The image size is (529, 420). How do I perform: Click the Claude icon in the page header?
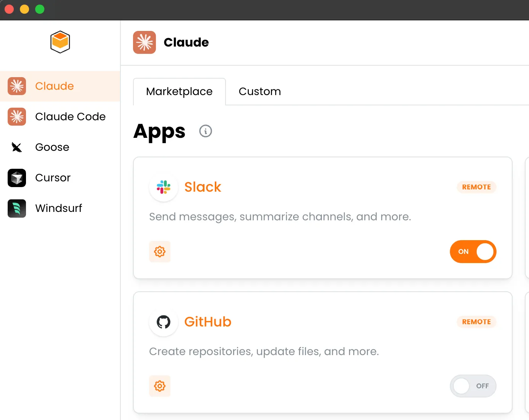point(144,42)
